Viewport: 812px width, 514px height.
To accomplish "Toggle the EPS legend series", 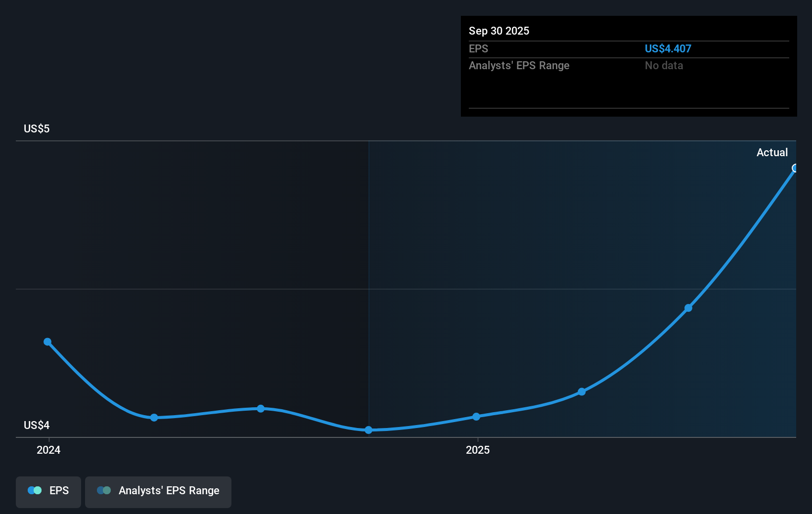I will coord(48,492).
